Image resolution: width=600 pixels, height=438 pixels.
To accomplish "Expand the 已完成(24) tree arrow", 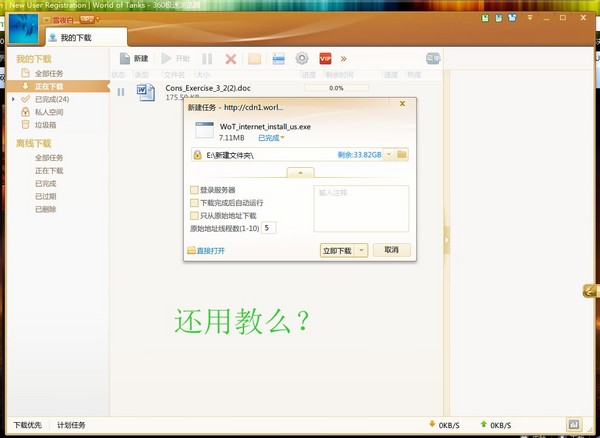I will click(x=13, y=99).
